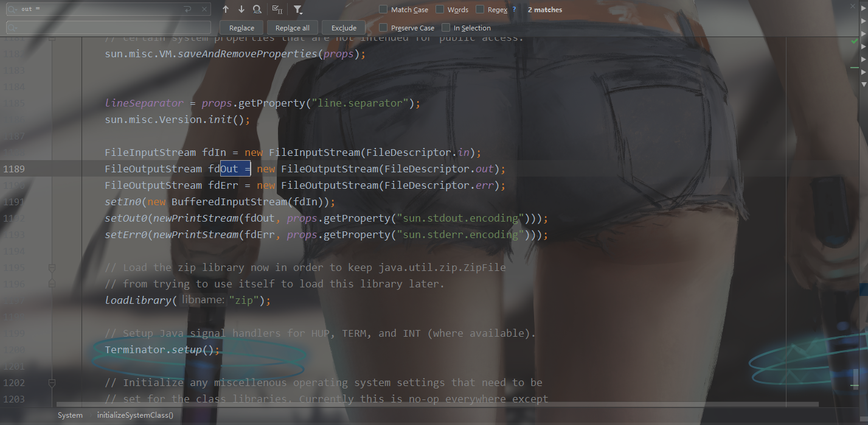
Task: Jump to previous search occurrence arrow
Action: [226, 9]
